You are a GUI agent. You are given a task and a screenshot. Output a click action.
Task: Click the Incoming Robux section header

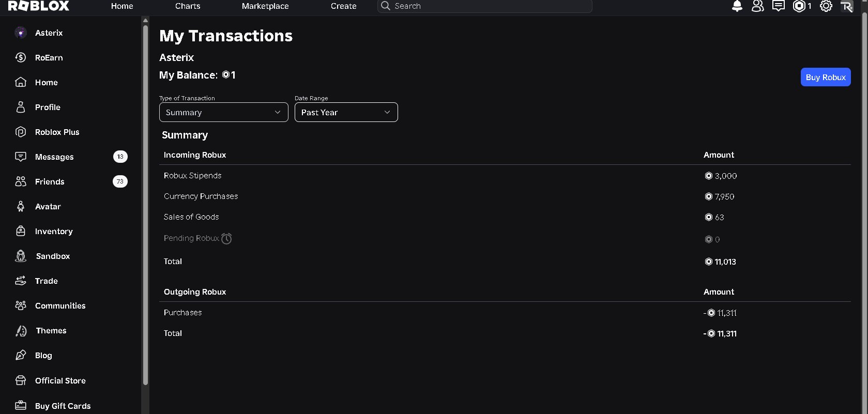pyautogui.click(x=195, y=155)
